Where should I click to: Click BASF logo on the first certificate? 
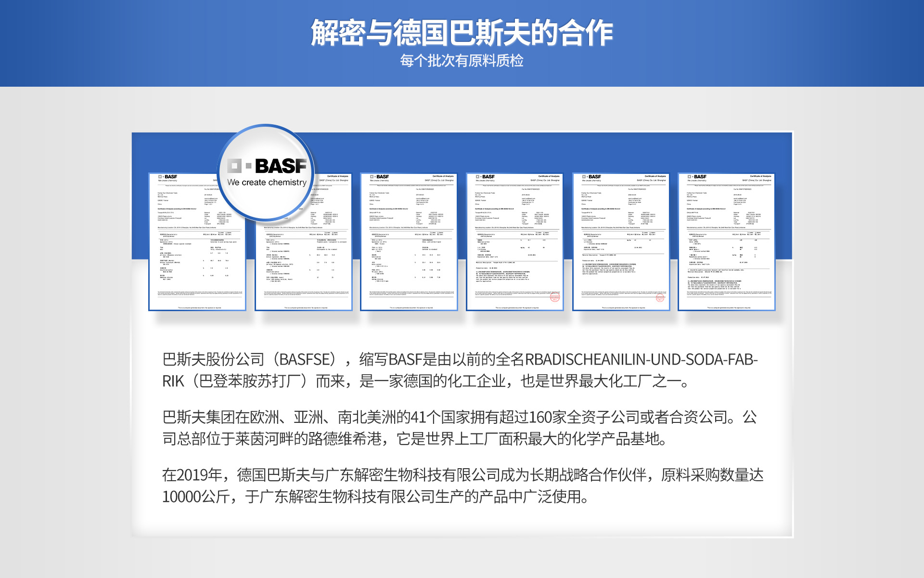[x=168, y=177]
